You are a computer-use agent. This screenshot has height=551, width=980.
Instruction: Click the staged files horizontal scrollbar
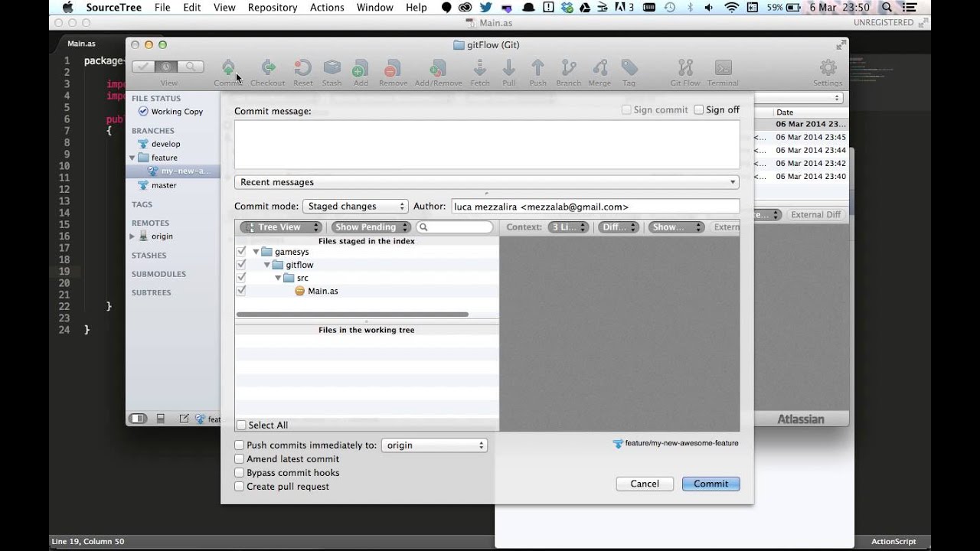[x=352, y=315]
